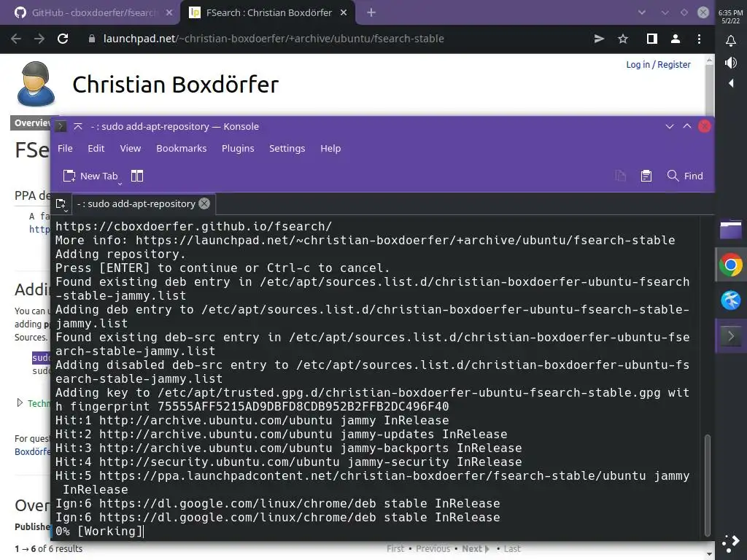Expand the Technical details disclosure triangle
This screenshot has width=747, height=560.
(x=20, y=402)
